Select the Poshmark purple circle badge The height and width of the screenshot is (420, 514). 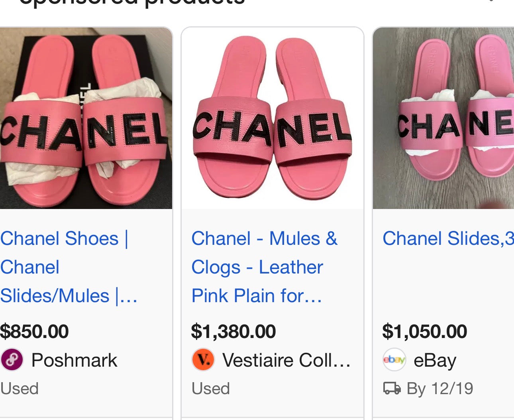coord(12,360)
